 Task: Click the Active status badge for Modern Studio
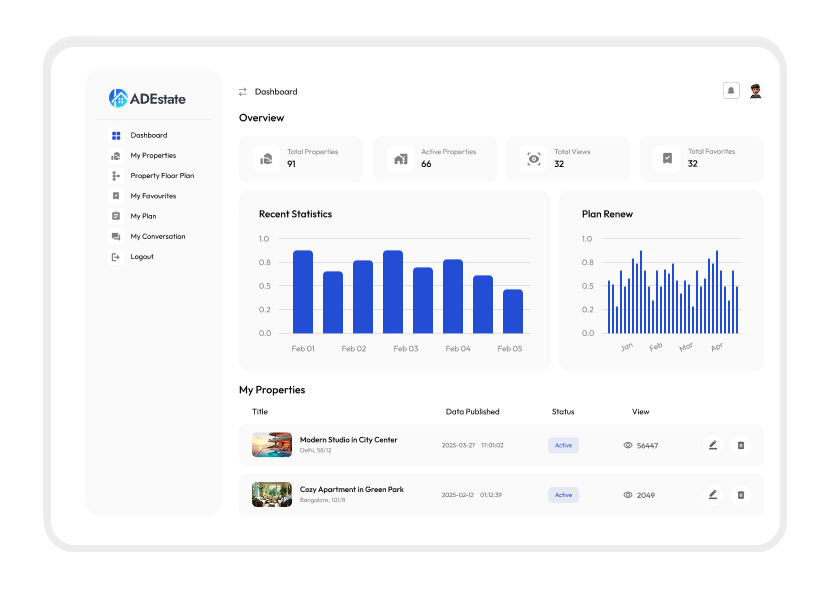pyautogui.click(x=563, y=445)
